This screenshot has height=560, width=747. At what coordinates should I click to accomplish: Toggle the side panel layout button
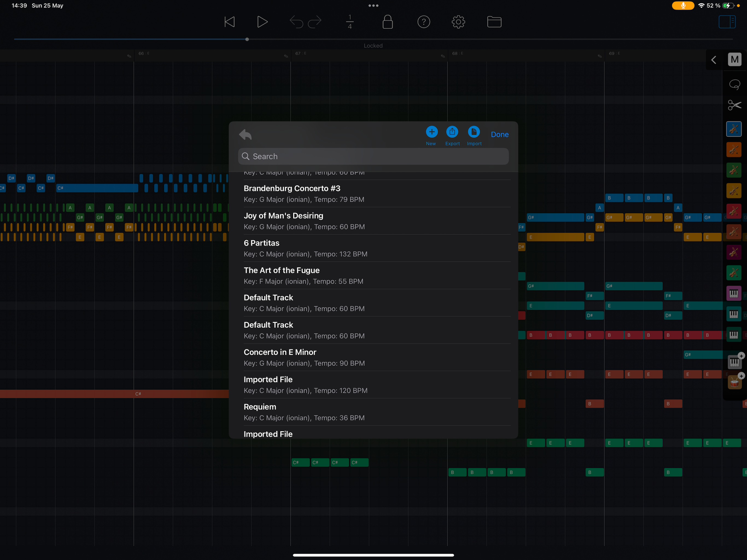[727, 22]
